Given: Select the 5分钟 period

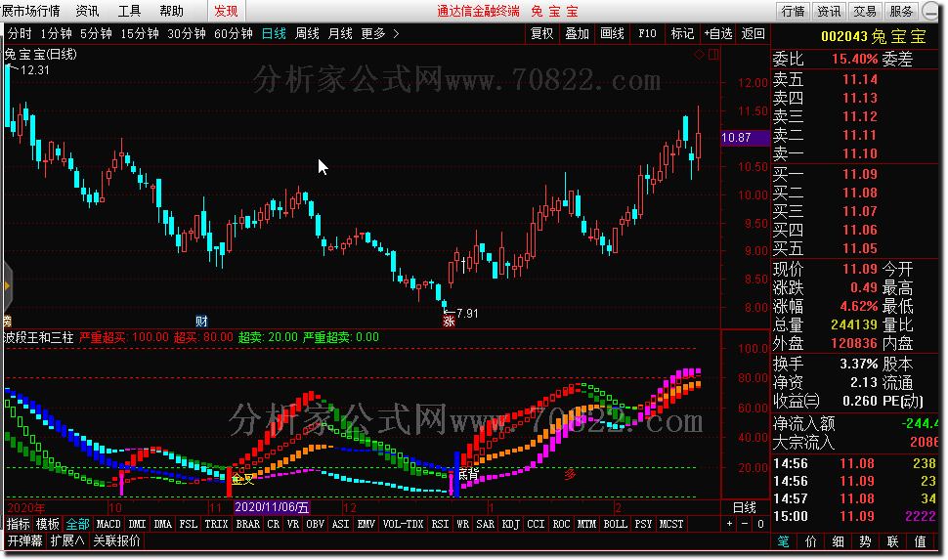Looking at the screenshot, I should tap(96, 34).
